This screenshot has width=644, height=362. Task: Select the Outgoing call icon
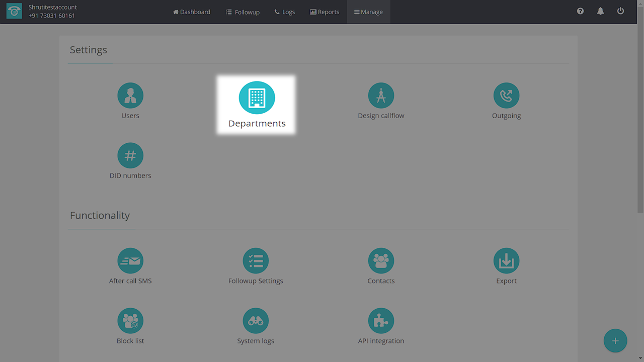point(506,96)
